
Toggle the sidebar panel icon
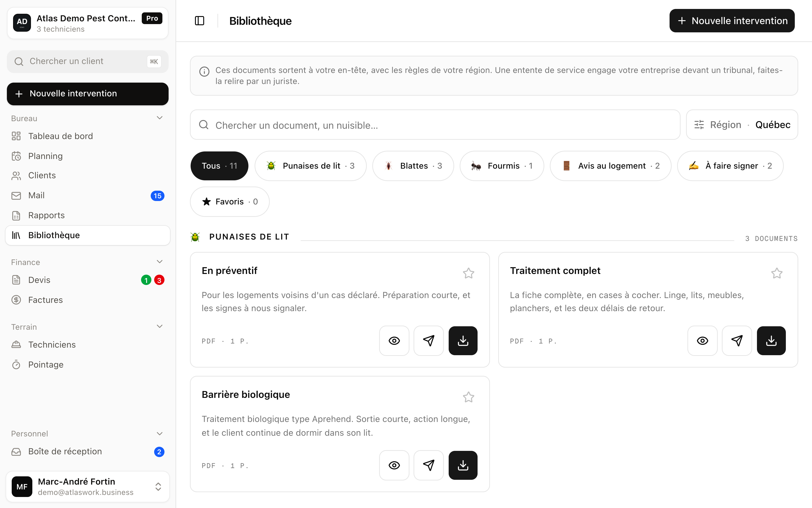pyautogui.click(x=200, y=21)
